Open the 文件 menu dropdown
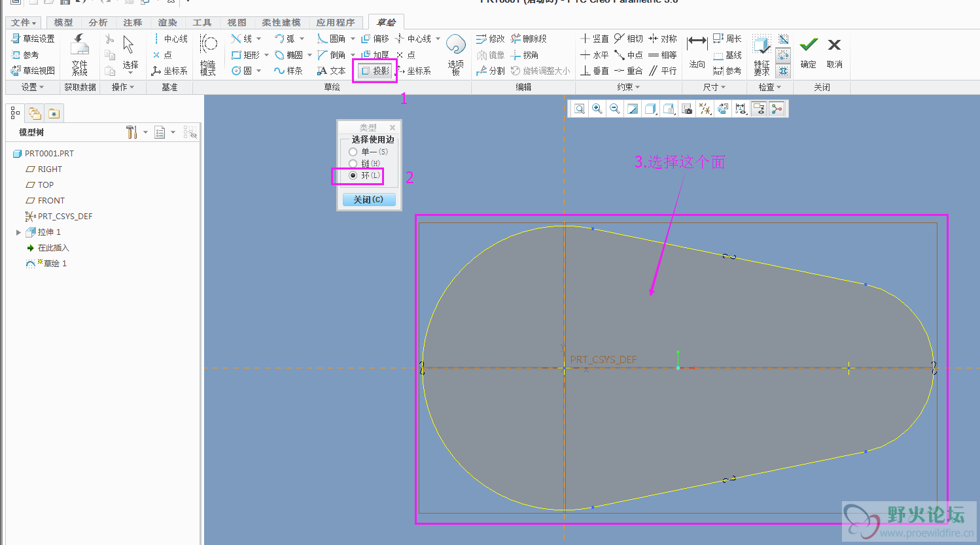This screenshot has height=545, width=980. [x=24, y=22]
